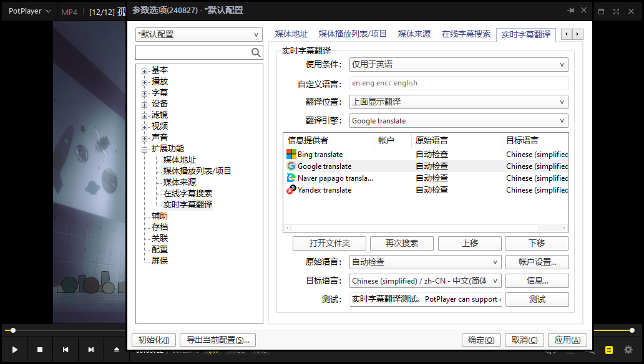Image resolution: width=644 pixels, height=364 pixels.
Task: Expand the 播放 tree node
Action: (145, 82)
